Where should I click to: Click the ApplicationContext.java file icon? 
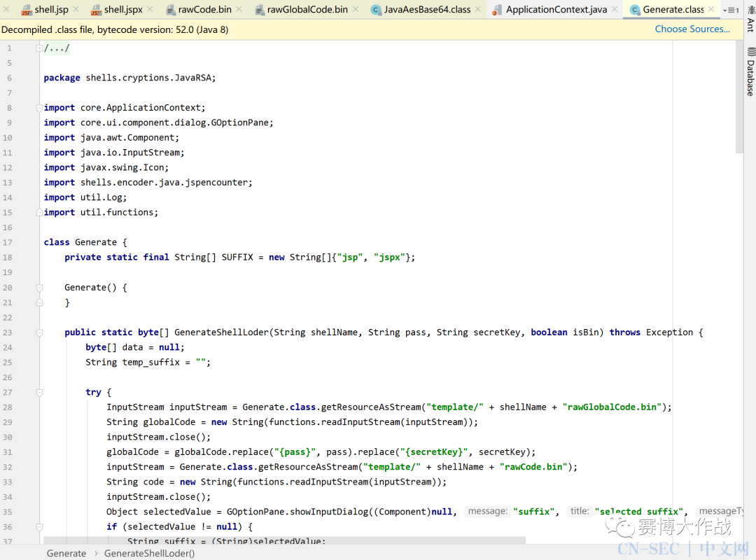pos(497,10)
